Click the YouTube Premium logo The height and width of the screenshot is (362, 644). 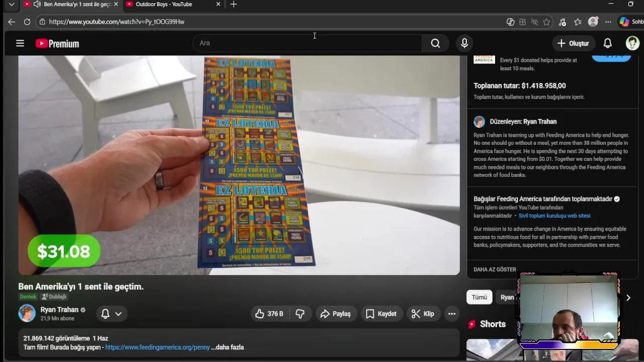(57, 44)
